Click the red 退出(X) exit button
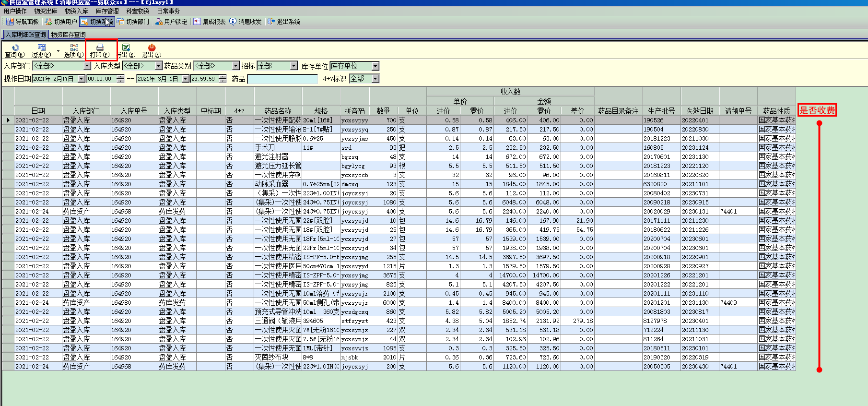This screenshot has height=406, width=868. pos(152,51)
